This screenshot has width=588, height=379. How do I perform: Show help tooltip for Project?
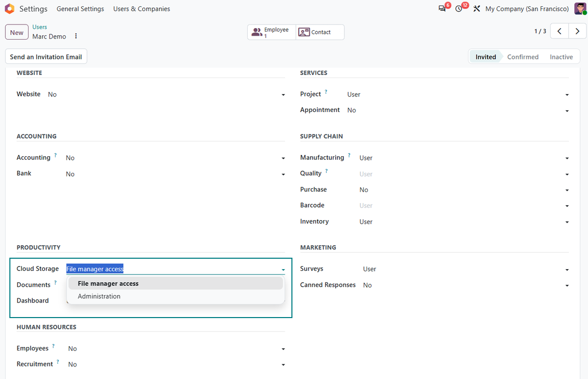point(326,92)
